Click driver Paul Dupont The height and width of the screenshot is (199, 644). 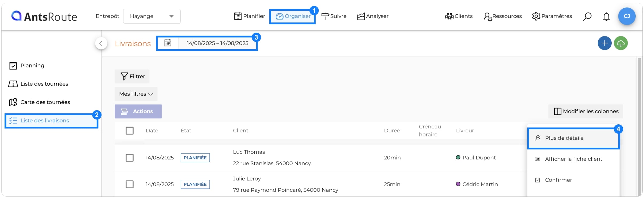point(479,158)
